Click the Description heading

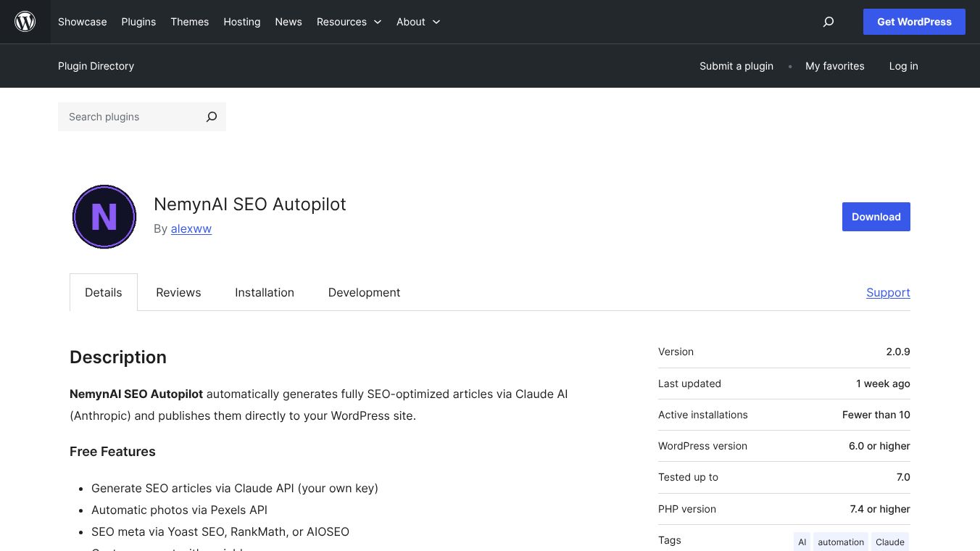[118, 357]
